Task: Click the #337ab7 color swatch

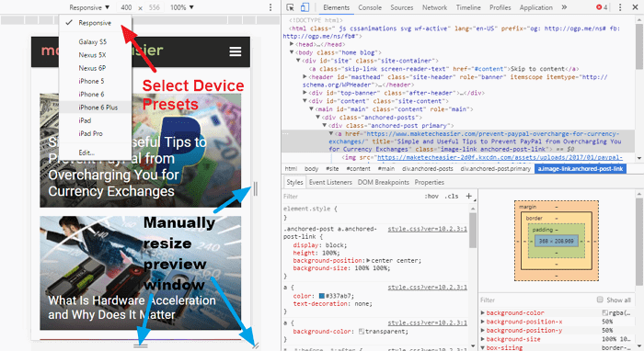Action: point(322,296)
